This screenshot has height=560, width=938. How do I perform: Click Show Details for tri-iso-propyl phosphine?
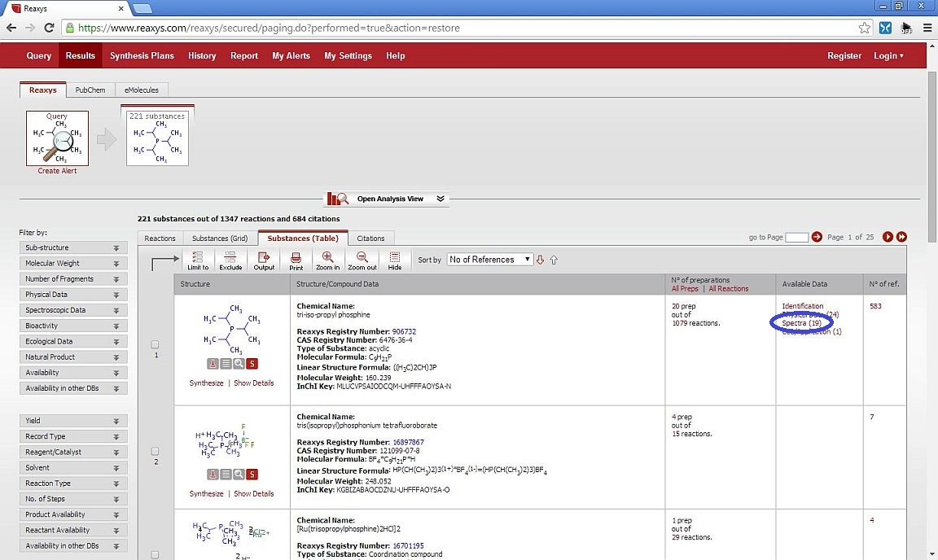254,383
